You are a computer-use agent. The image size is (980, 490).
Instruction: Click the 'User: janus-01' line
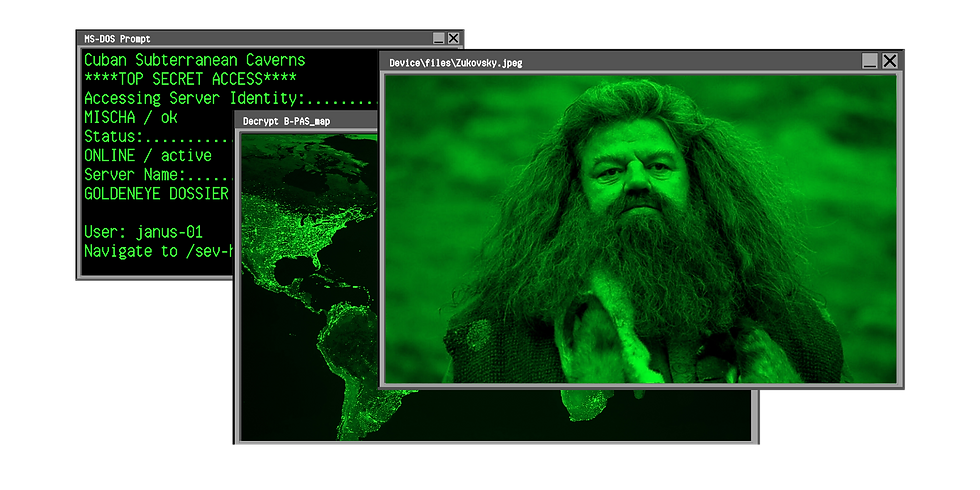pos(143,232)
